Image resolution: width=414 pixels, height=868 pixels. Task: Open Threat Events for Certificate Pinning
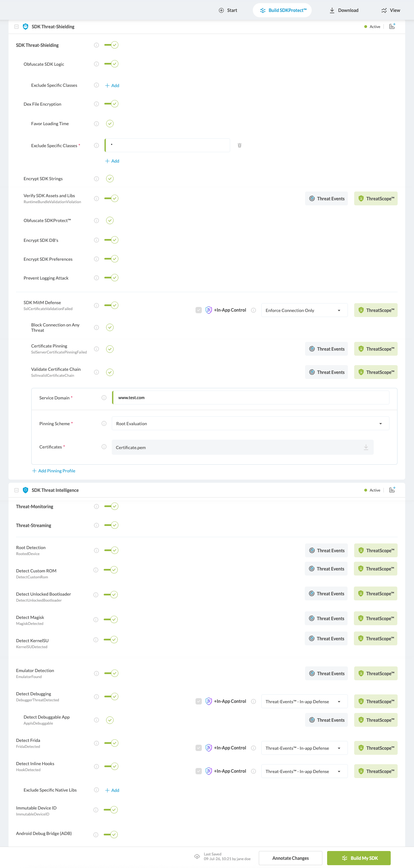tap(326, 349)
